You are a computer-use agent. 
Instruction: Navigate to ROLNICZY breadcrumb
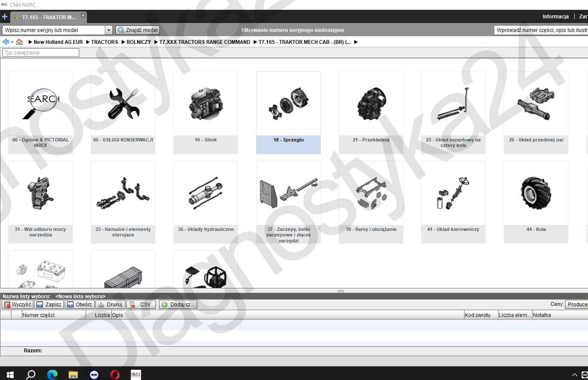click(x=138, y=42)
